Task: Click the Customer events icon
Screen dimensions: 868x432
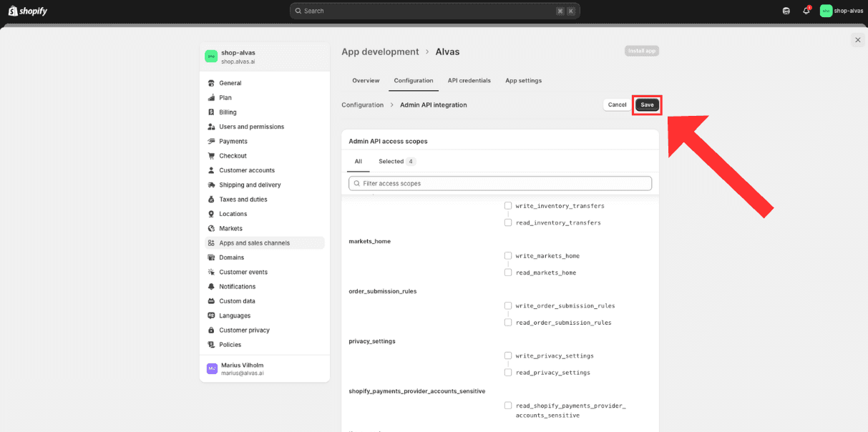Action: click(x=211, y=272)
